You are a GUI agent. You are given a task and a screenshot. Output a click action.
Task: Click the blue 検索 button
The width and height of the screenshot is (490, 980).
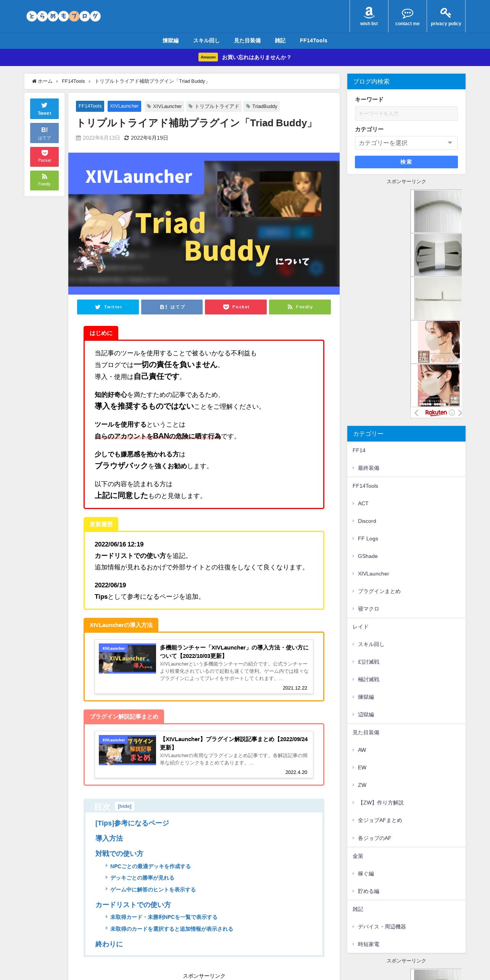click(406, 162)
